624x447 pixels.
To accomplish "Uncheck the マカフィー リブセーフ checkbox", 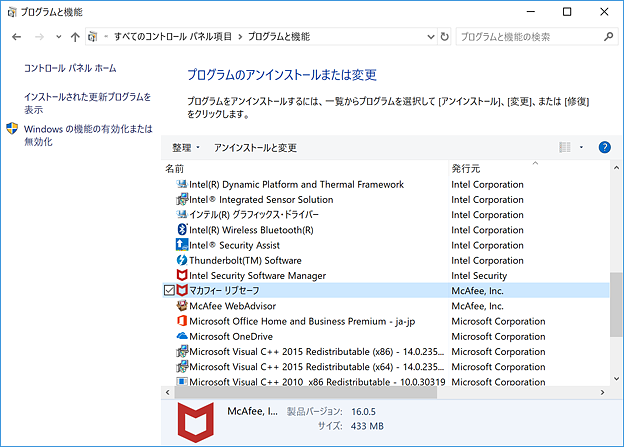I will tap(169, 291).
